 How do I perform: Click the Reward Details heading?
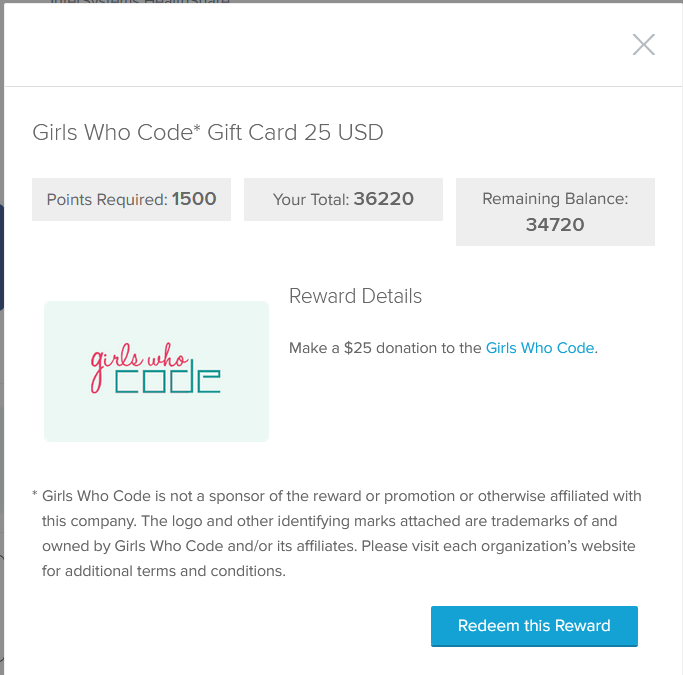pyautogui.click(x=355, y=296)
